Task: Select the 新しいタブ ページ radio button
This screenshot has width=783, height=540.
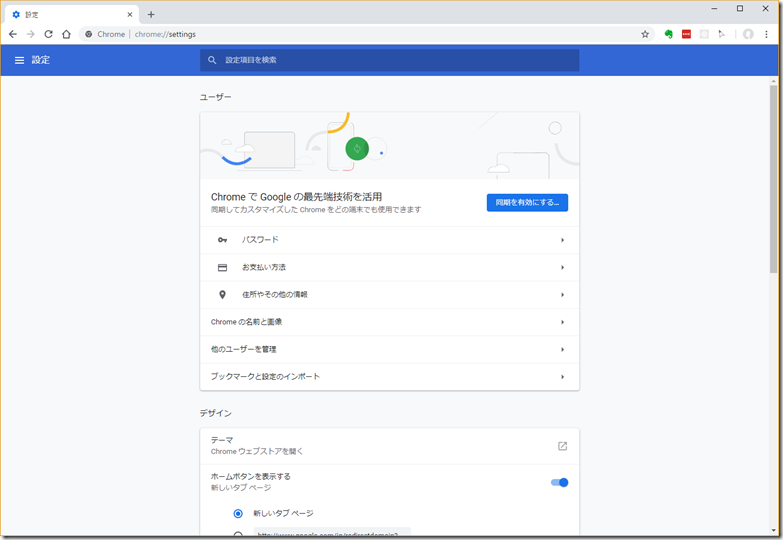Action: coord(238,514)
